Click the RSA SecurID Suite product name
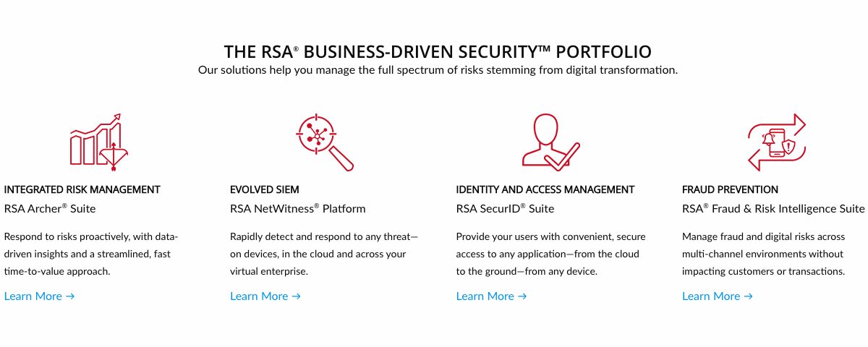This screenshot has width=868, height=347. 506,208
